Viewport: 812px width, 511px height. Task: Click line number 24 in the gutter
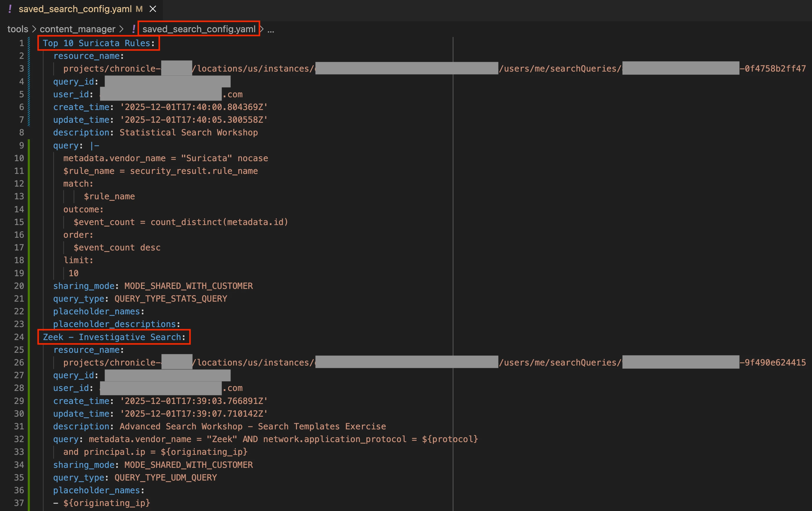tap(19, 337)
